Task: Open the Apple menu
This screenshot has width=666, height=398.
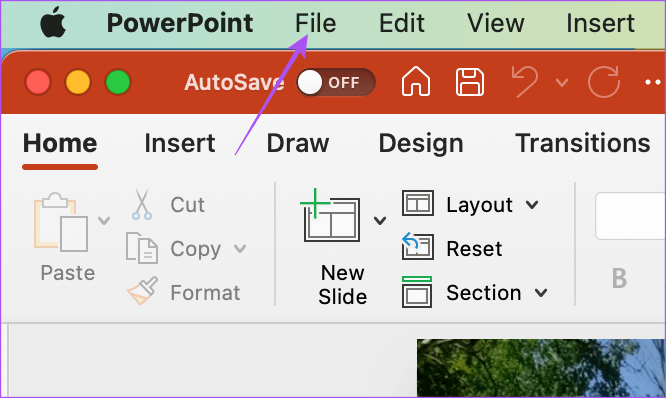Action: 53,22
